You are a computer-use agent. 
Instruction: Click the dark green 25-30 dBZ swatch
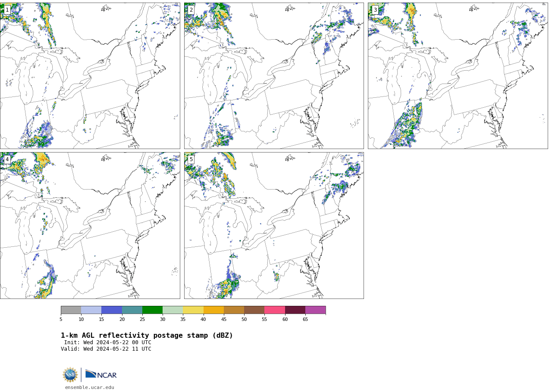click(152, 310)
